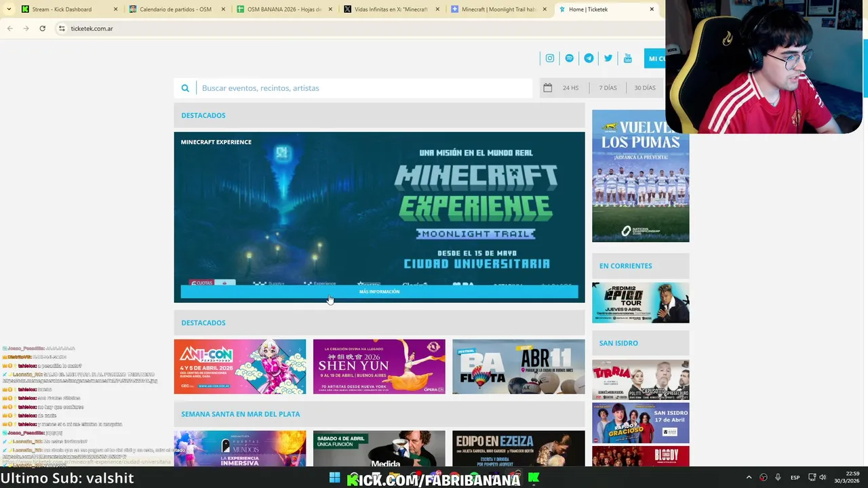Click MÁS INFORMACIÓN on Minecraft banner
This screenshot has height=488, width=868.
click(379, 291)
